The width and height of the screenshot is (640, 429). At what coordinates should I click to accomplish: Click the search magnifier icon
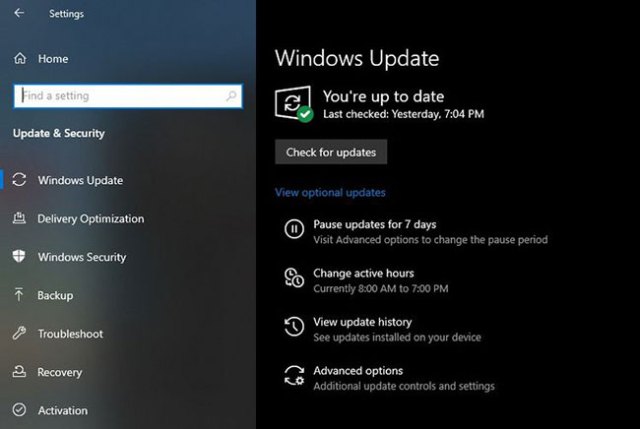pyautogui.click(x=231, y=96)
